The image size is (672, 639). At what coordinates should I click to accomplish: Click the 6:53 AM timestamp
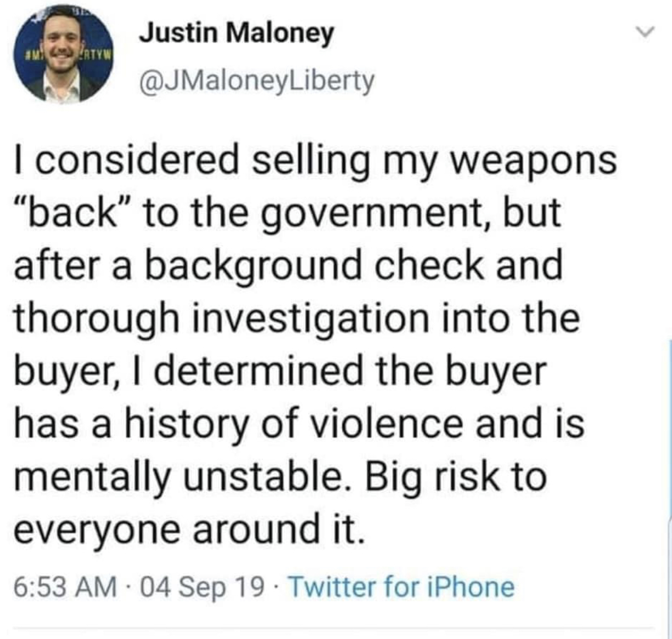pyautogui.click(x=65, y=587)
